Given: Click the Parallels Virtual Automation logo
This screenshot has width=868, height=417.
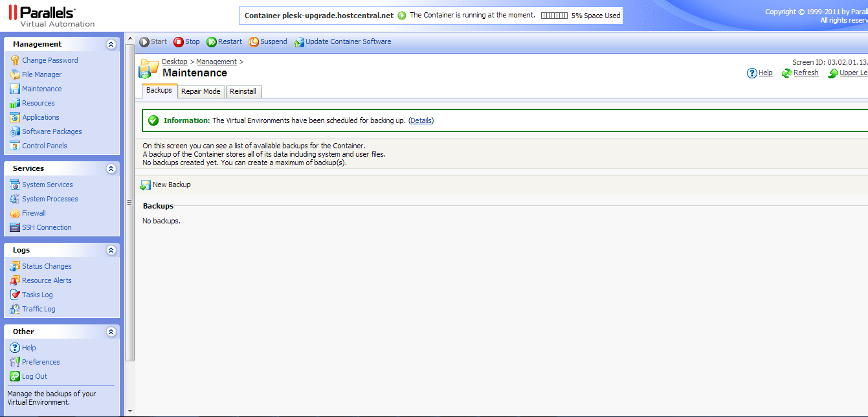Looking at the screenshot, I should click(x=52, y=17).
